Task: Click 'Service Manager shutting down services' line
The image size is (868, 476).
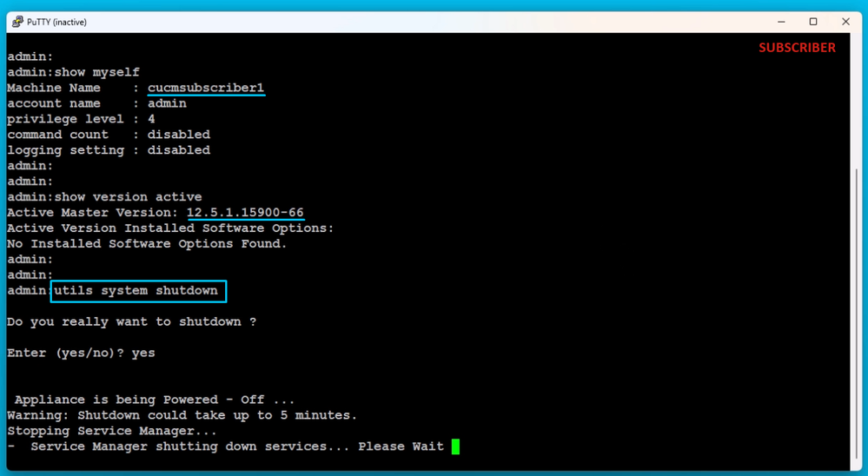Action: [225, 446]
